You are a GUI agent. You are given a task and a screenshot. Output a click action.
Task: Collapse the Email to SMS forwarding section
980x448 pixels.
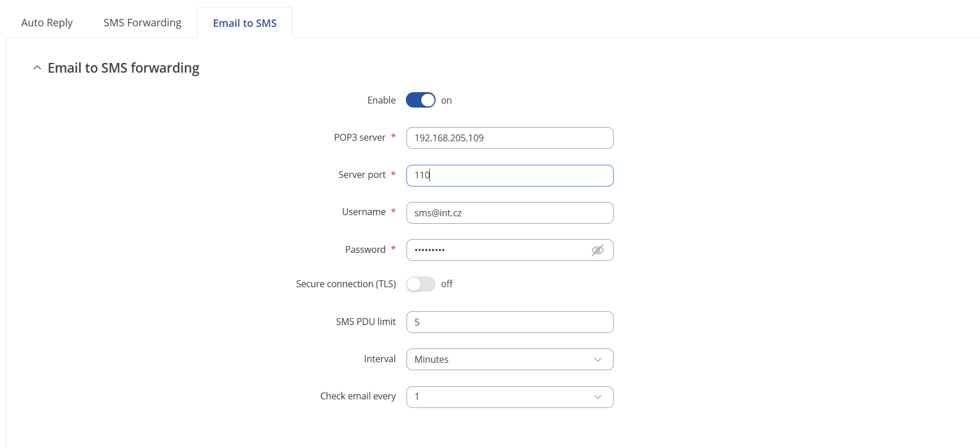tap(37, 68)
